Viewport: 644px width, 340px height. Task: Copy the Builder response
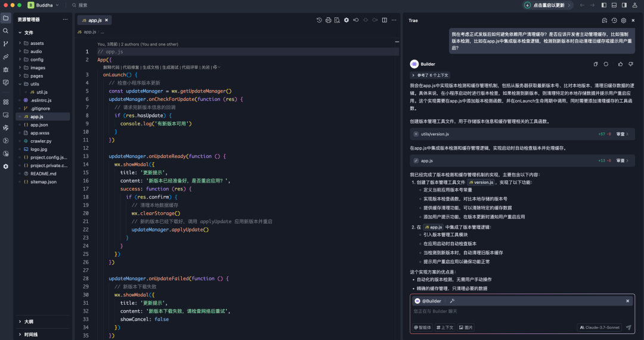[596, 64]
